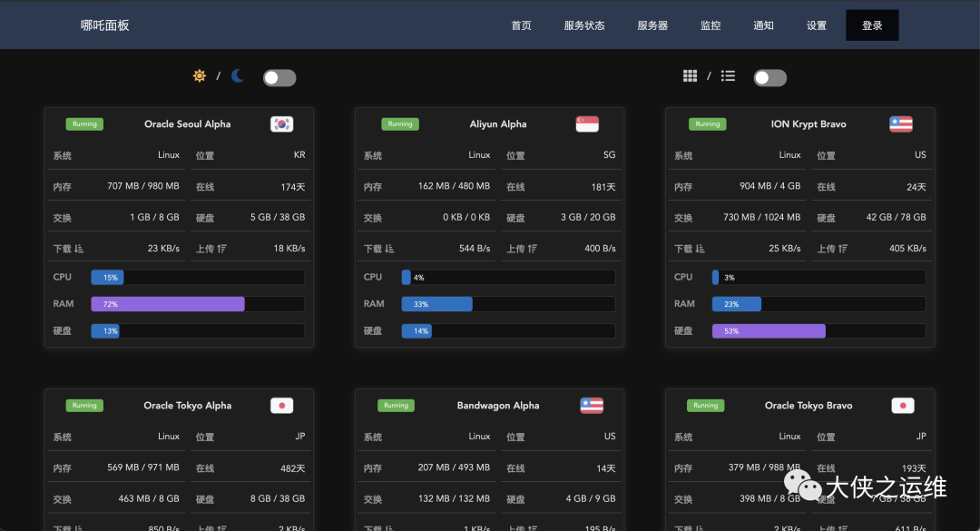Click Running badge on ION Krypt Bravo

[708, 123]
